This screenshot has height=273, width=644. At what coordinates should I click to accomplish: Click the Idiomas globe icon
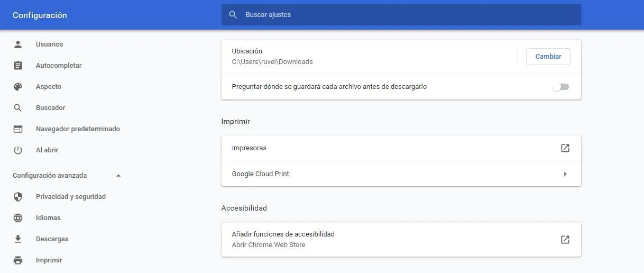click(x=18, y=218)
